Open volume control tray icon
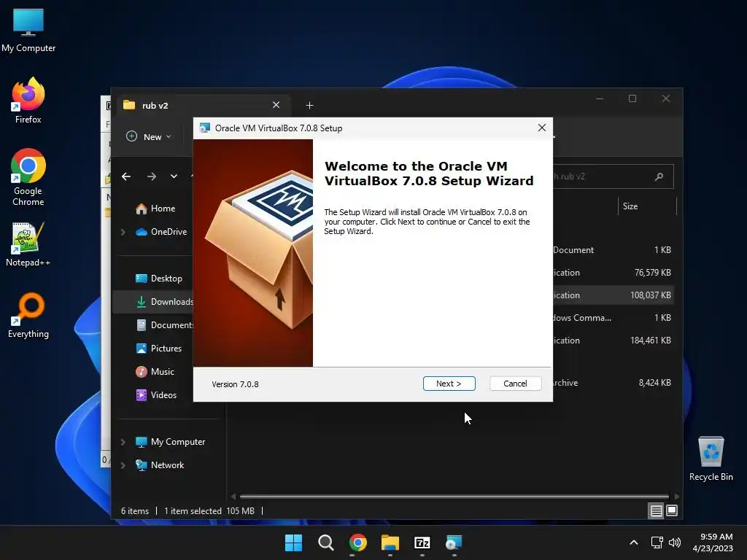The image size is (747, 560). (x=675, y=542)
